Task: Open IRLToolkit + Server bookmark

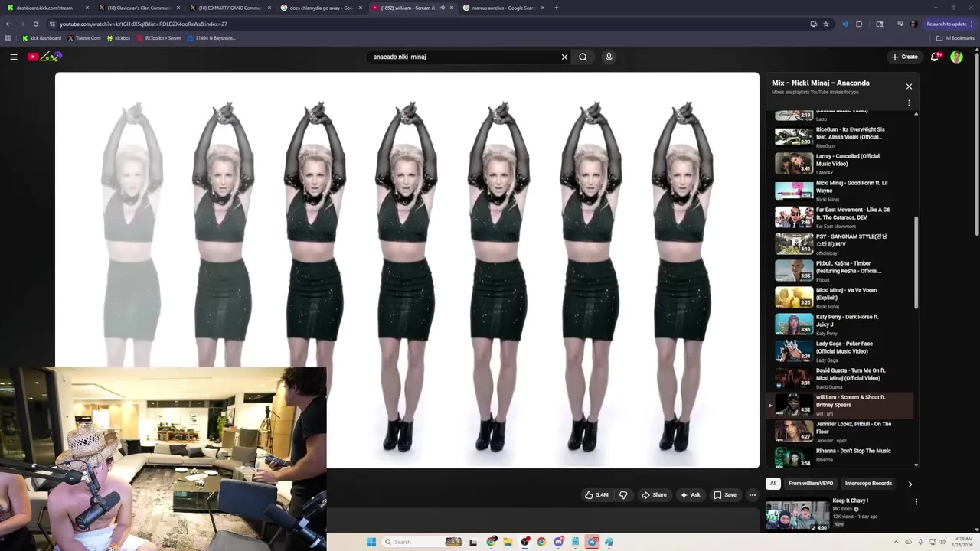Action: click(x=158, y=37)
